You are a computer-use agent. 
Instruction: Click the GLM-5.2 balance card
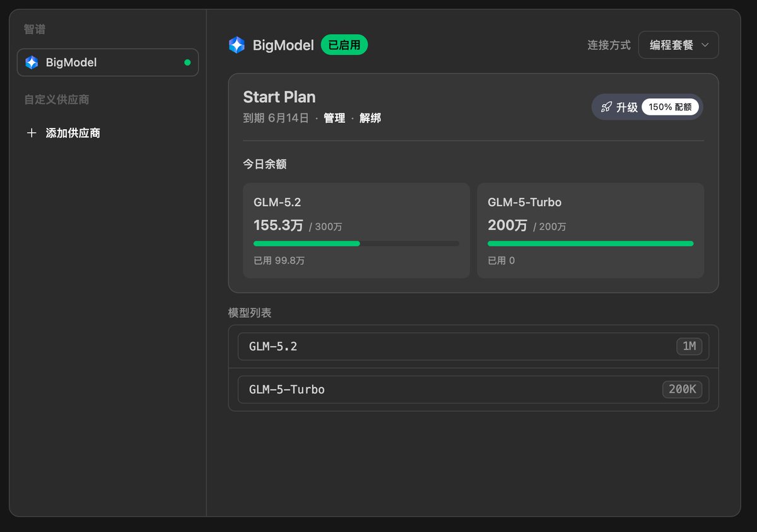[356, 230]
